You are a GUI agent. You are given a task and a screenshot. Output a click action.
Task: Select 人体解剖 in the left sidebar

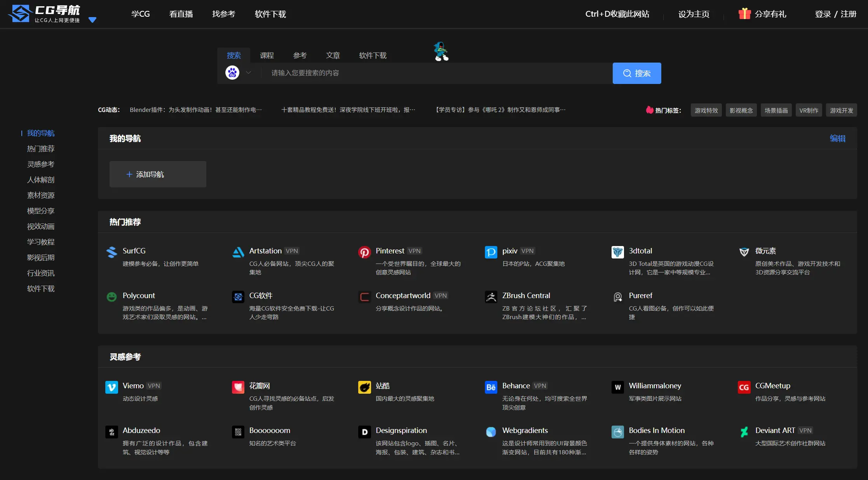coord(41,180)
